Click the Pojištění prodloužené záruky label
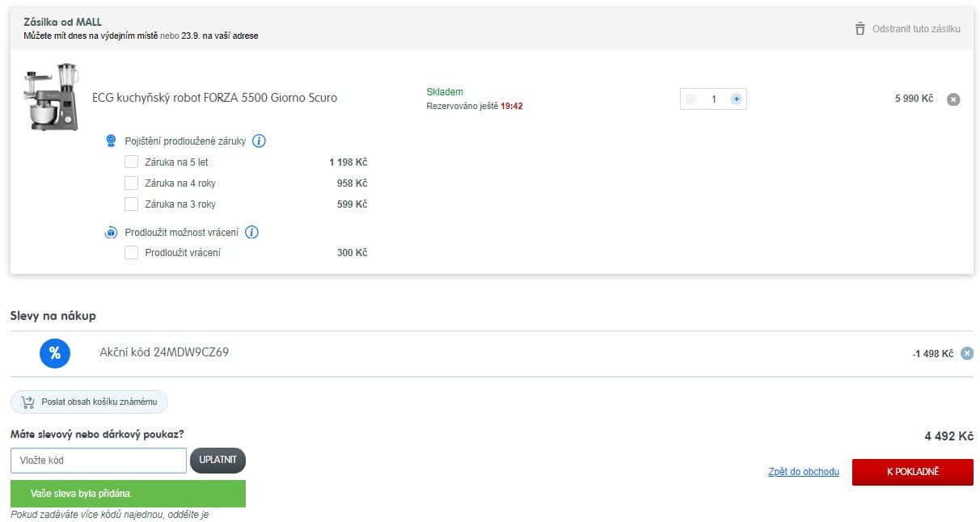 click(x=185, y=141)
